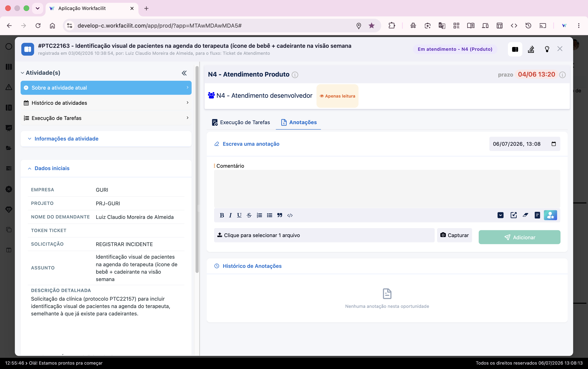Switch to Execução de Tarefas tab
This screenshot has height=369, width=588.
click(241, 123)
